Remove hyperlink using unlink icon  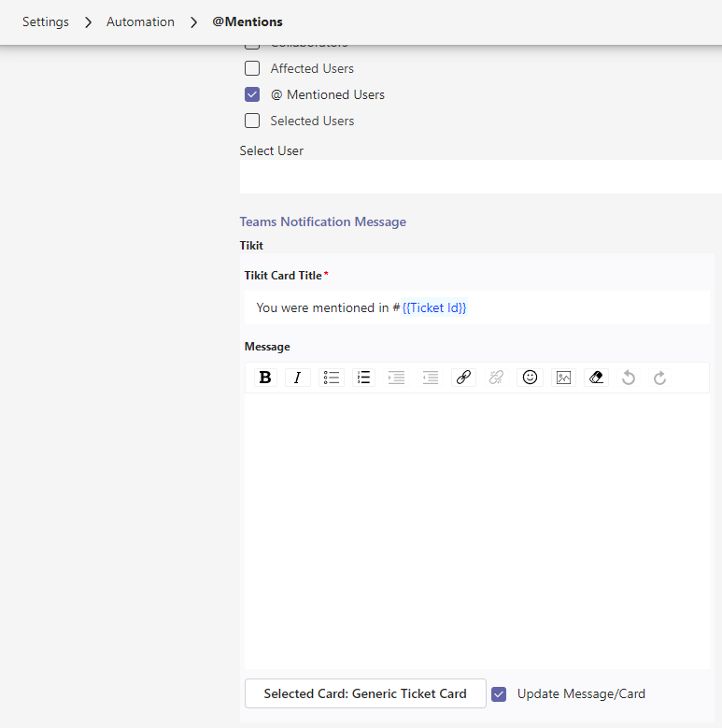click(x=497, y=378)
